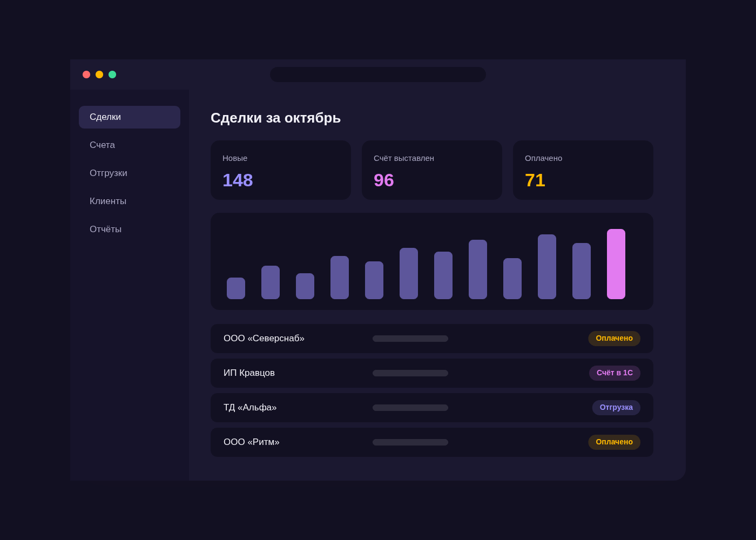Click the «Счёт выставлен» card label
Viewport: 756px width, 540px height.
pyautogui.click(x=404, y=158)
